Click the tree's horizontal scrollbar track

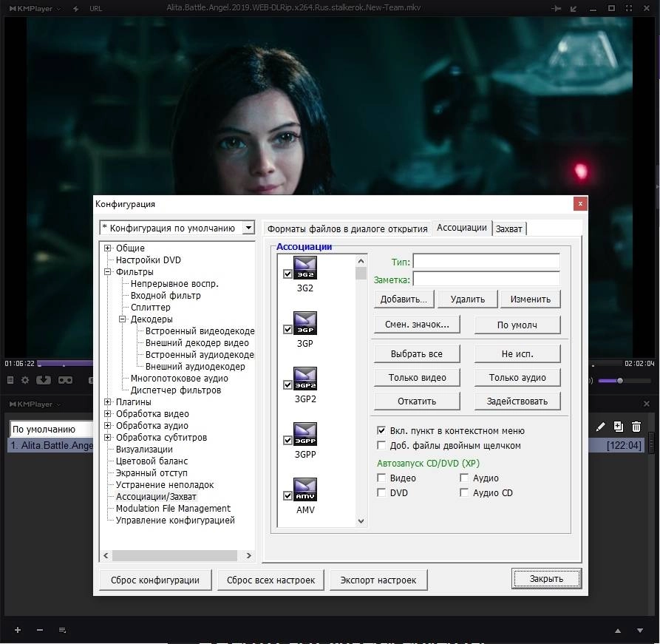174,555
